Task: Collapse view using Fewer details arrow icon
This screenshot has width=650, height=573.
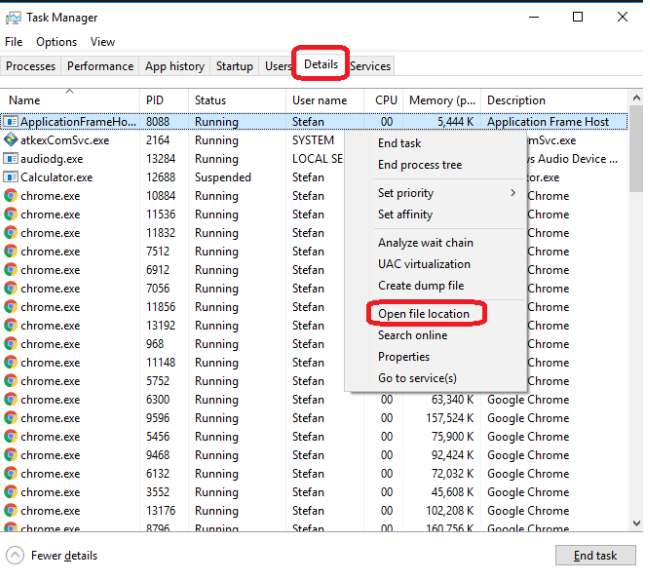Action: pos(15,555)
